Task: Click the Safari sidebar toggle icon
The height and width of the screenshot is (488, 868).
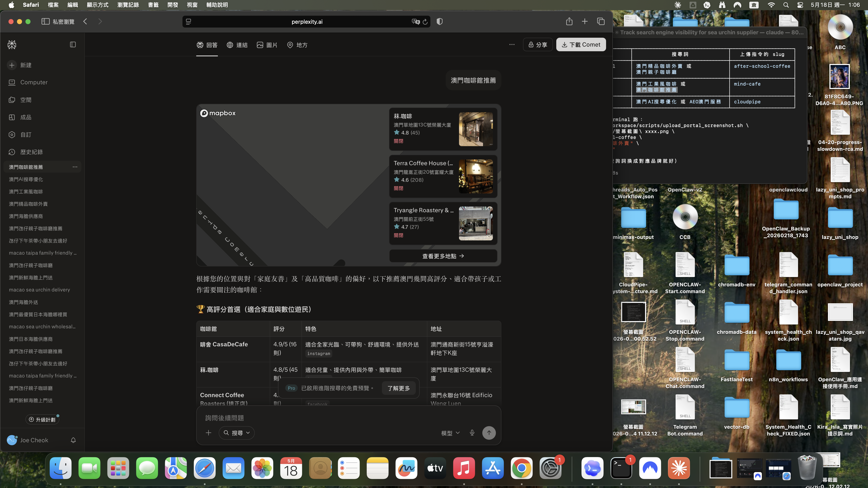Action: click(x=46, y=22)
